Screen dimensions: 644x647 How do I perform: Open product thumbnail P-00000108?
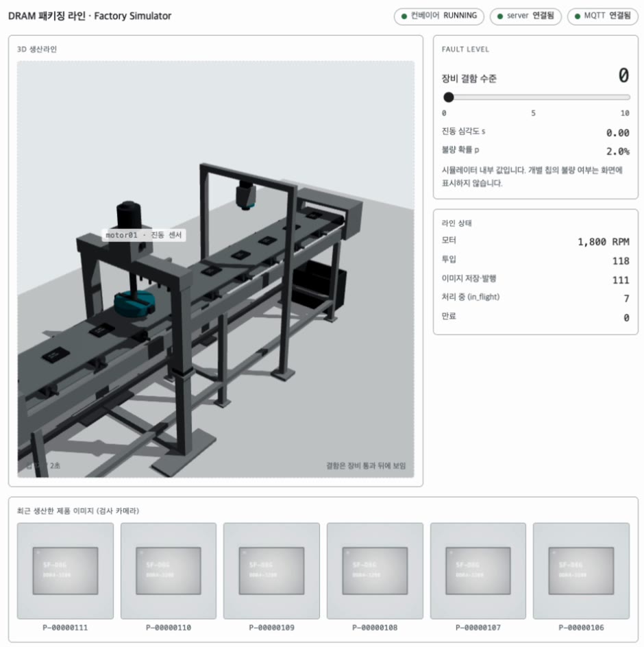point(375,571)
